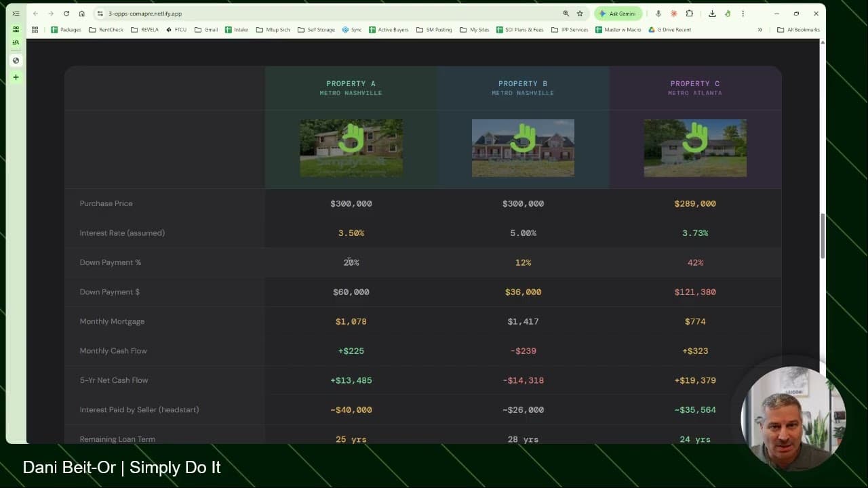868x488 pixels.
Task: Select the 3.50% interest rate value
Action: 351,233
